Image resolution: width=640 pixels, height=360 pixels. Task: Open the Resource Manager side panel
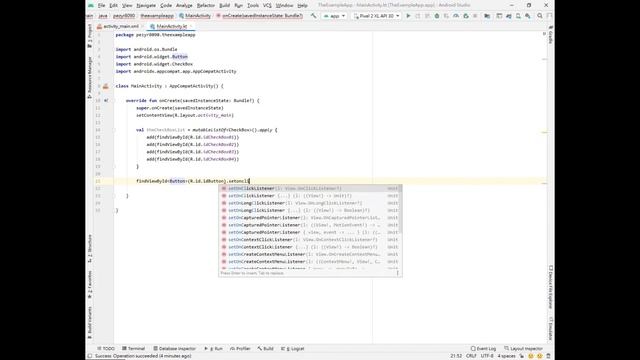90,78
